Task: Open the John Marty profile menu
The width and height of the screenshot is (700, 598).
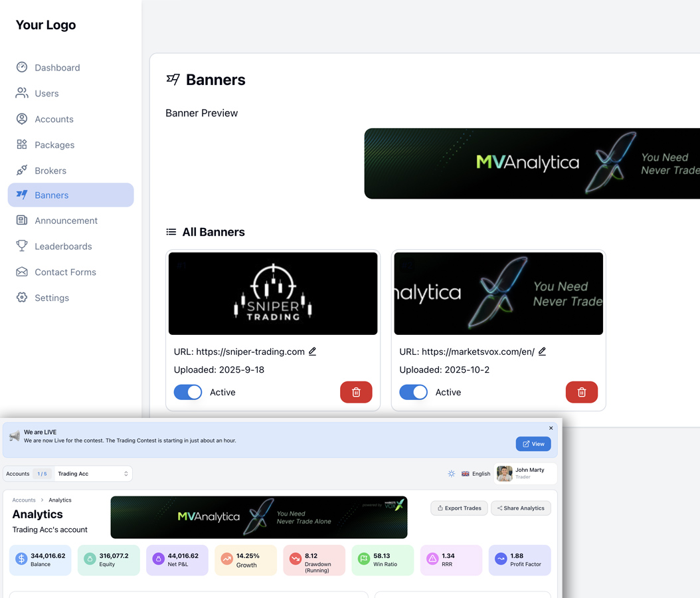Action: point(525,473)
